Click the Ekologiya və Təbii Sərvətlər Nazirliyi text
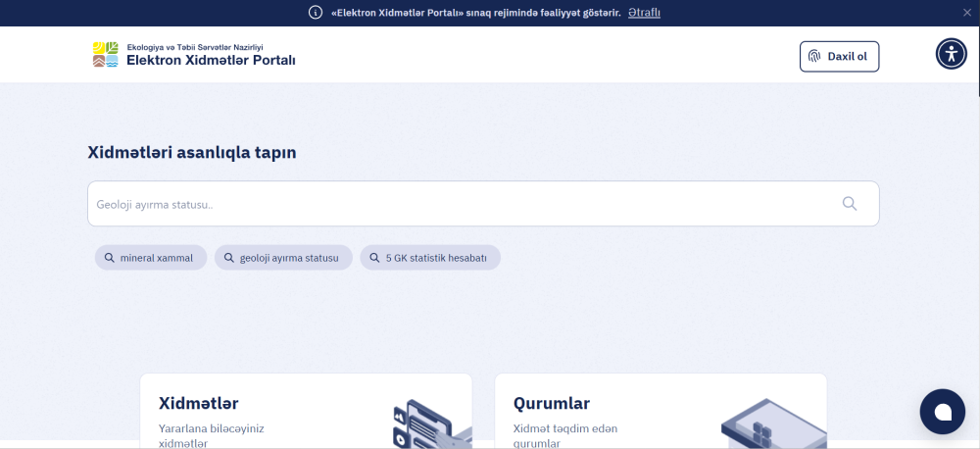Screen dimensions: 980x449 pyautogui.click(x=195, y=47)
